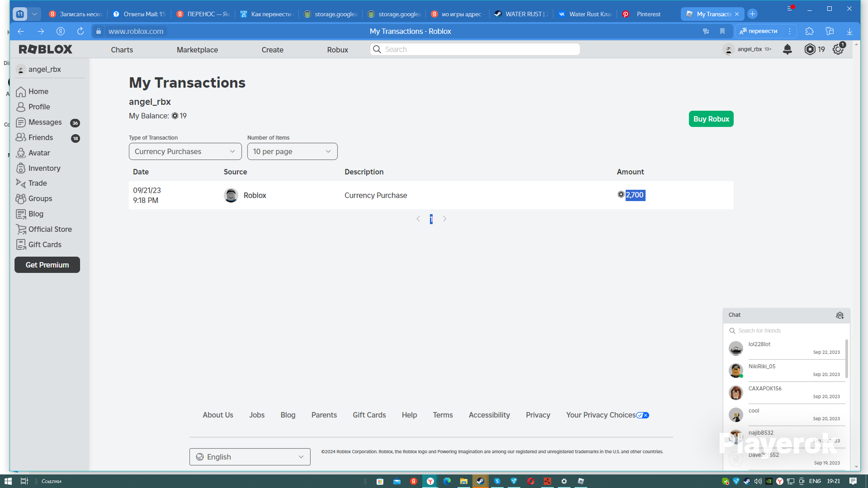Image resolution: width=868 pixels, height=488 pixels.
Task: Reload the page with the refresh icon
Action: (81, 31)
